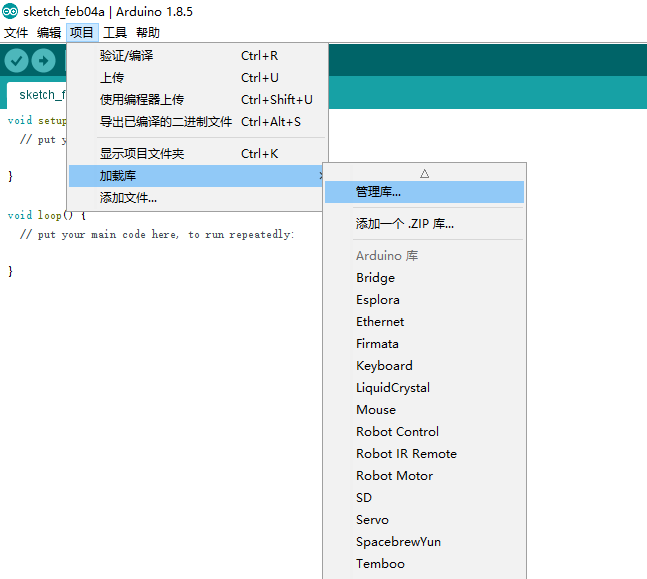Open 管理库... library manager

pyautogui.click(x=424, y=192)
